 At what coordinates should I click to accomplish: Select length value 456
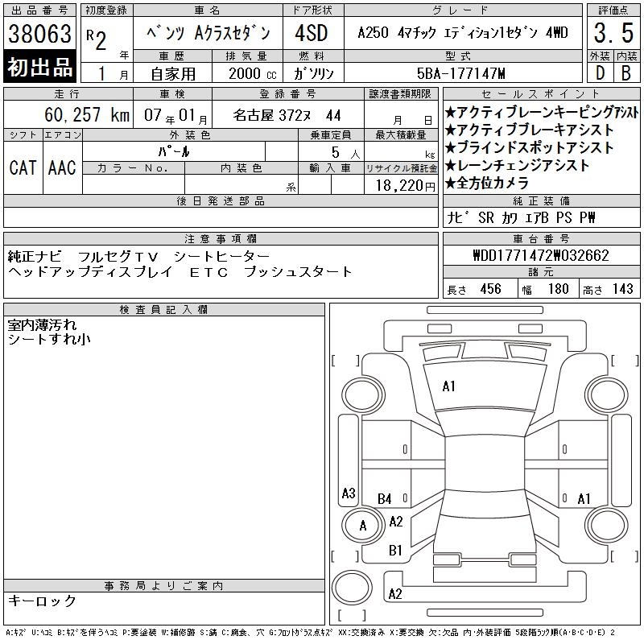click(x=490, y=289)
